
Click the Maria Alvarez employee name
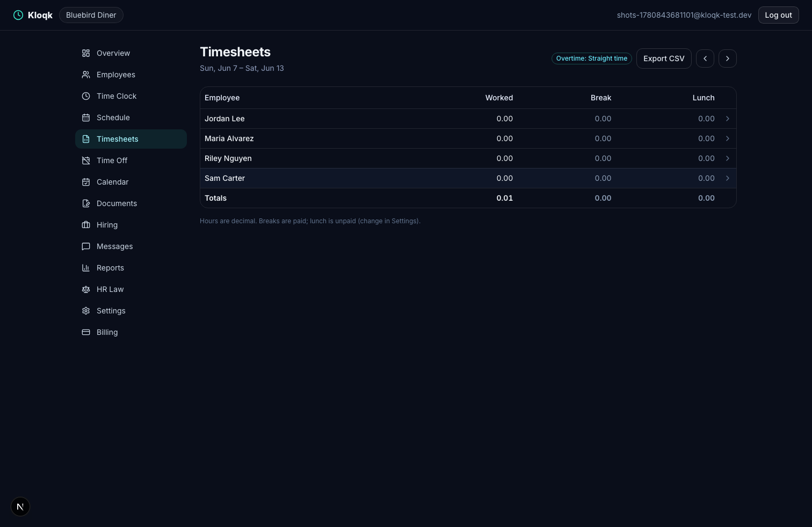coord(229,138)
